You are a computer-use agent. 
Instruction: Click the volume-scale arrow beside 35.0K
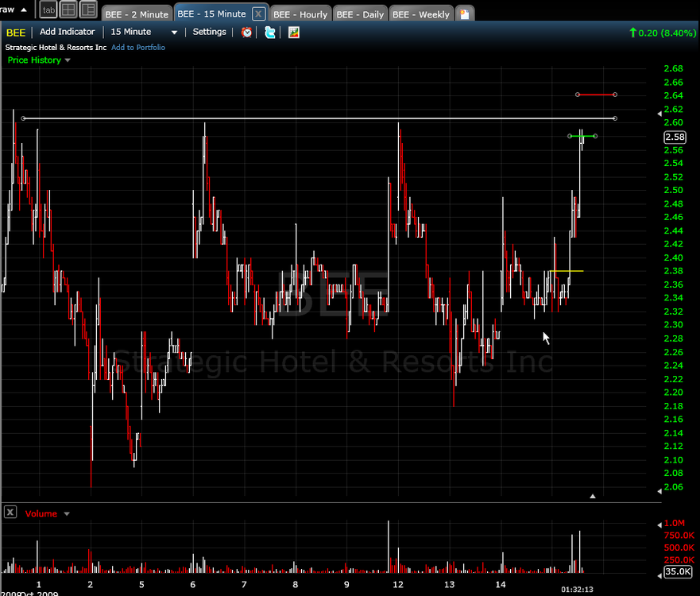(x=659, y=575)
